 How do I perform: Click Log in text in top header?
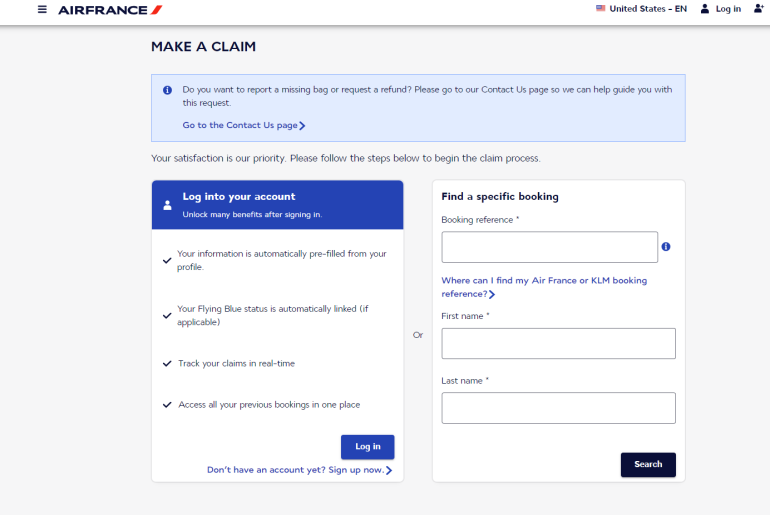[728, 9]
